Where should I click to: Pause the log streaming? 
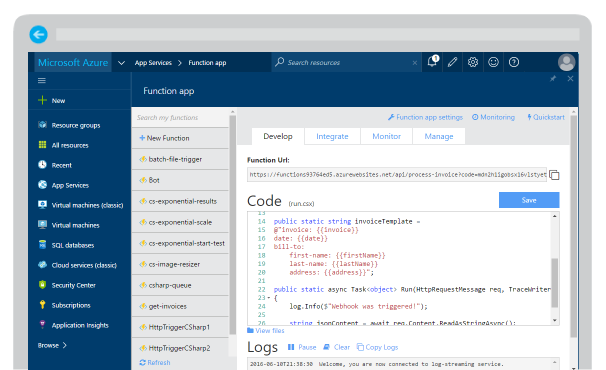click(302, 347)
